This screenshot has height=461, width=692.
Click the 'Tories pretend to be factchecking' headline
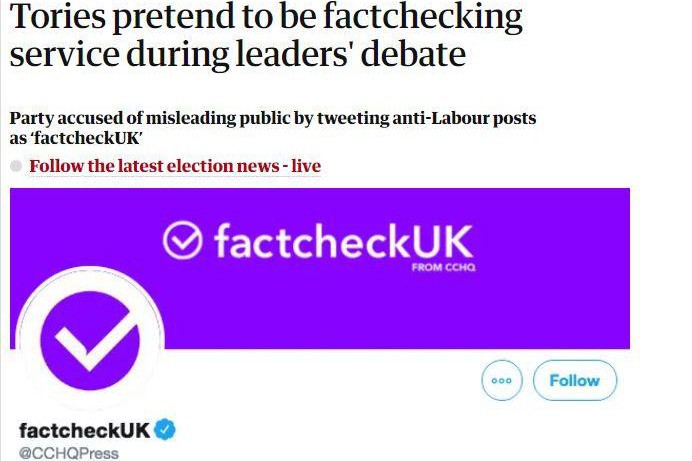265,17
